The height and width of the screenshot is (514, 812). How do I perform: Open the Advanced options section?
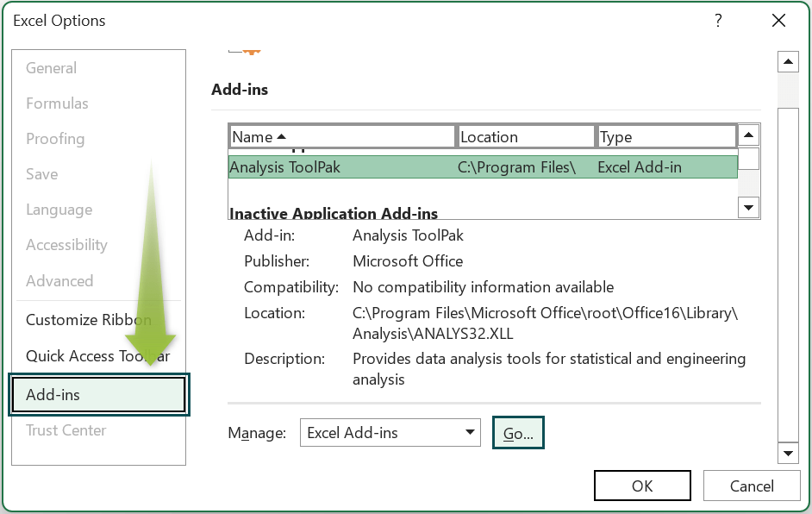coord(59,281)
